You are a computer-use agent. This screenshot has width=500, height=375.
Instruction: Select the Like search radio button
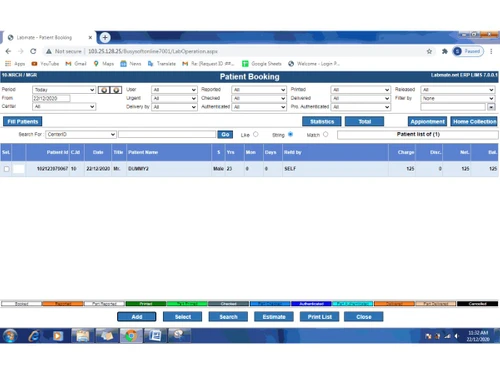[256, 134]
